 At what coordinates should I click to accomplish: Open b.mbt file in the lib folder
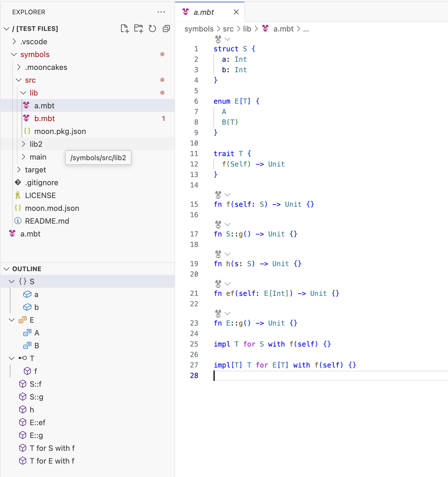44,119
